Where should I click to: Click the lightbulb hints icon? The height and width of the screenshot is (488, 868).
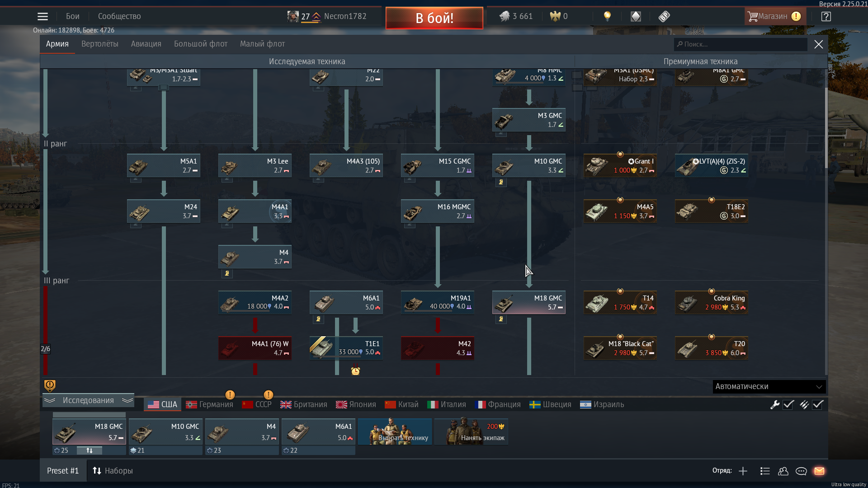(607, 17)
